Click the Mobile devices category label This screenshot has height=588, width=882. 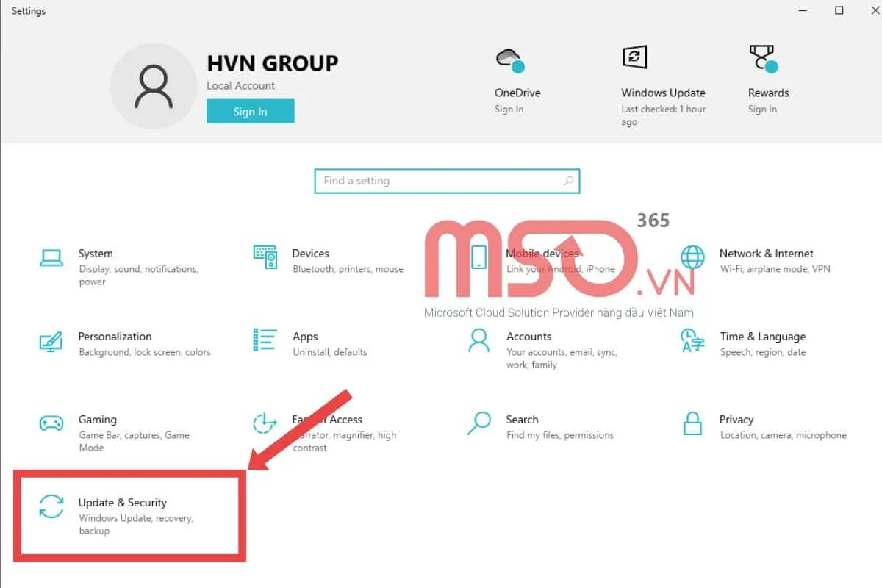(x=542, y=254)
